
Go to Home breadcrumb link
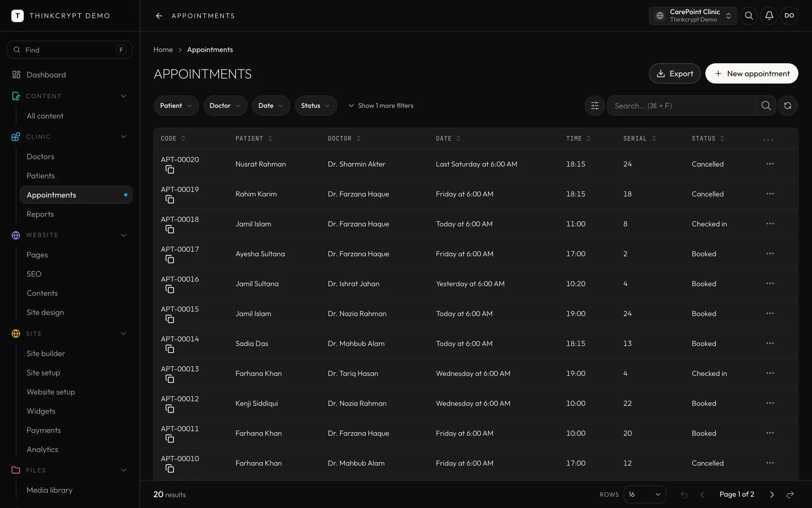tap(163, 50)
